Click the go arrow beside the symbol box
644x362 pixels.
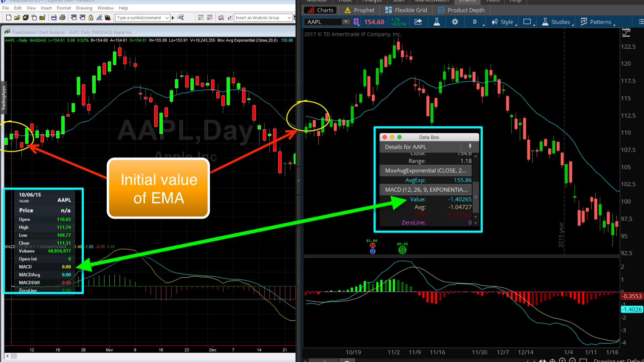click(173, 18)
